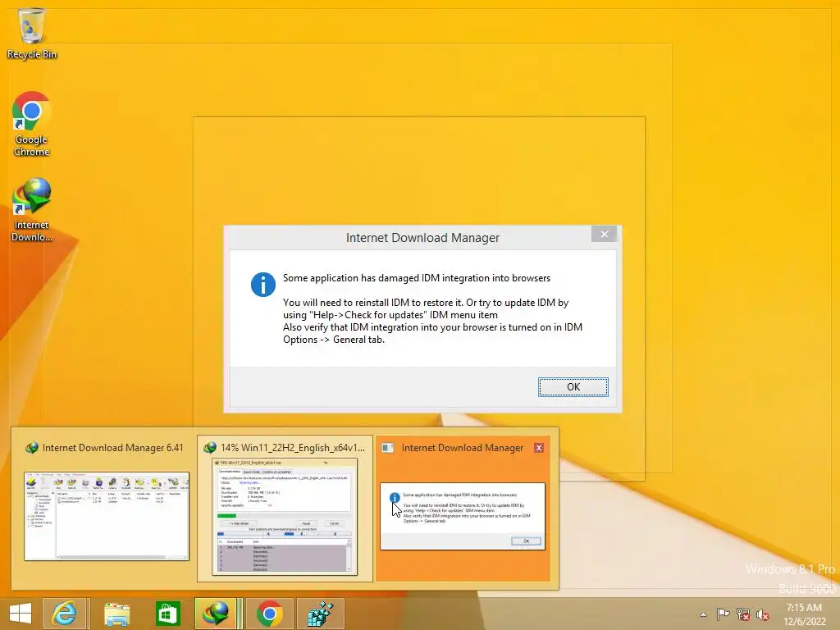Open the clock showing 7:15 AM
The height and width of the screenshot is (630, 840).
click(804, 614)
